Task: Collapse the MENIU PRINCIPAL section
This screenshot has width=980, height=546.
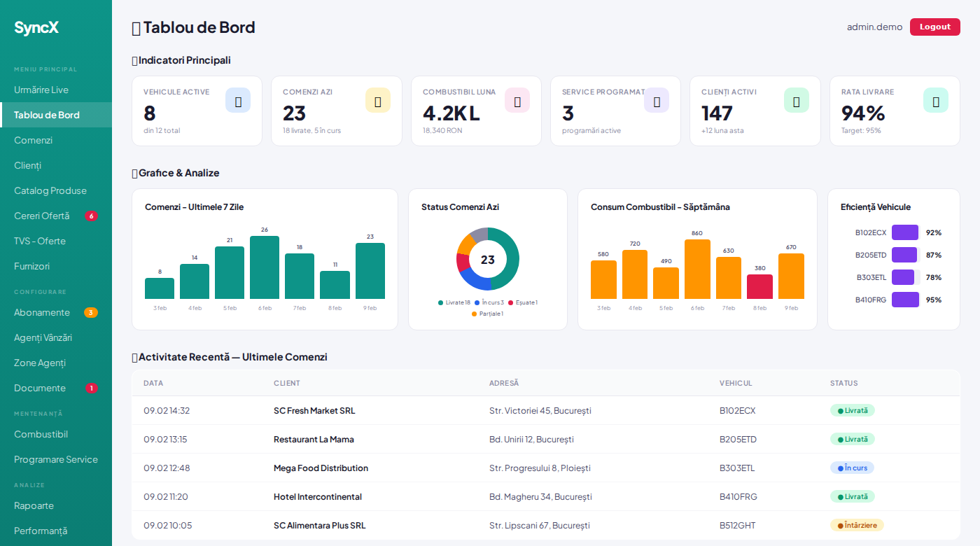Action: click(x=44, y=69)
